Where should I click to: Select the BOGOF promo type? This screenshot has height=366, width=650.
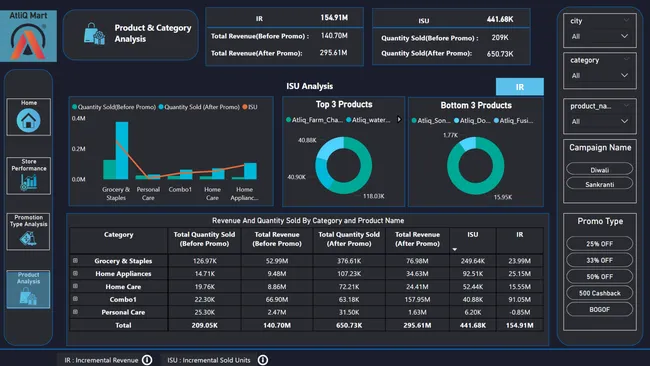(x=599, y=310)
